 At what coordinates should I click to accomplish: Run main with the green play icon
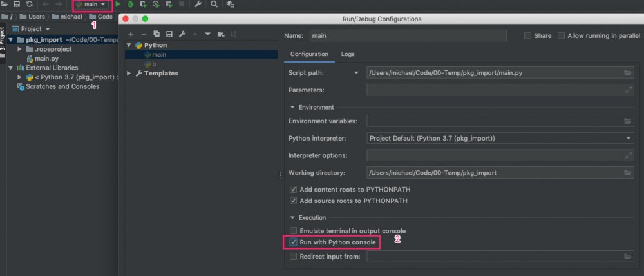pos(118,4)
